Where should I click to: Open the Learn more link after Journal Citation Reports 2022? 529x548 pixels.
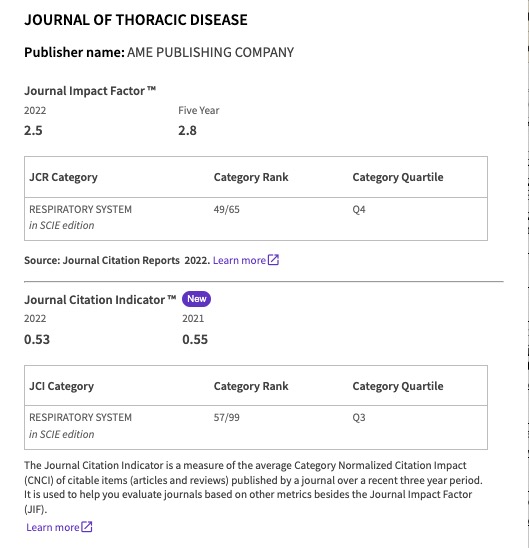[x=239, y=260]
